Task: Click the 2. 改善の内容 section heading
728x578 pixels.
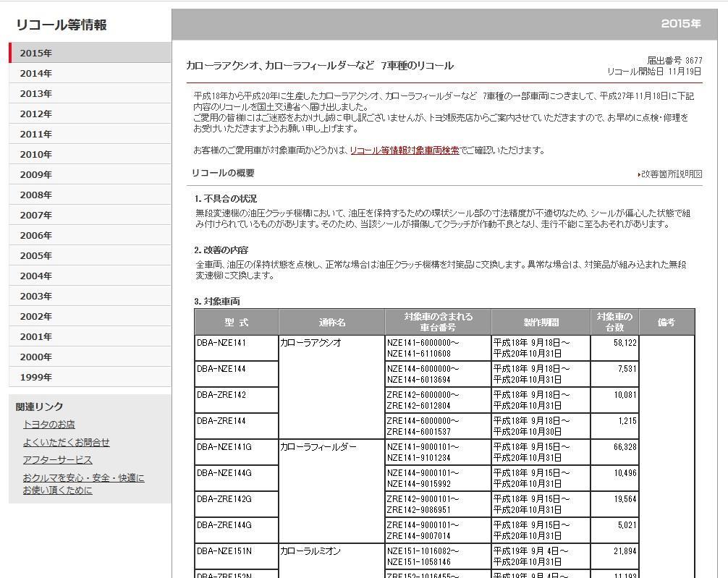Action: point(221,250)
